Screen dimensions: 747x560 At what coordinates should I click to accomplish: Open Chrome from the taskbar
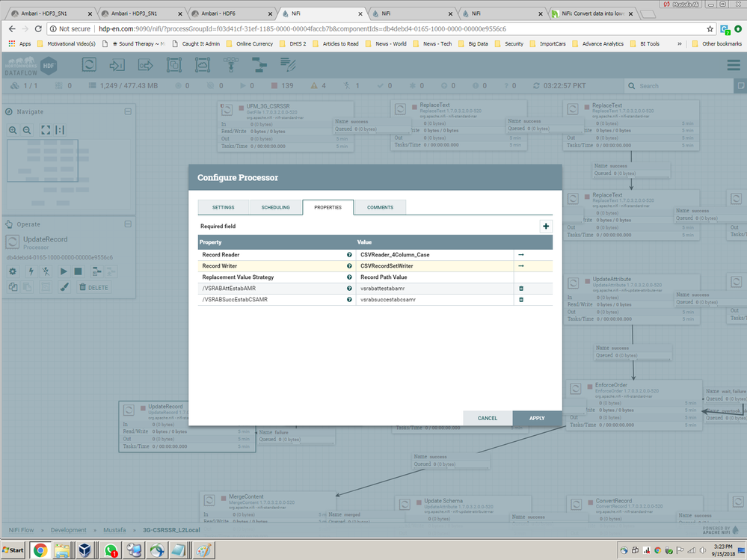(x=40, y=550)
